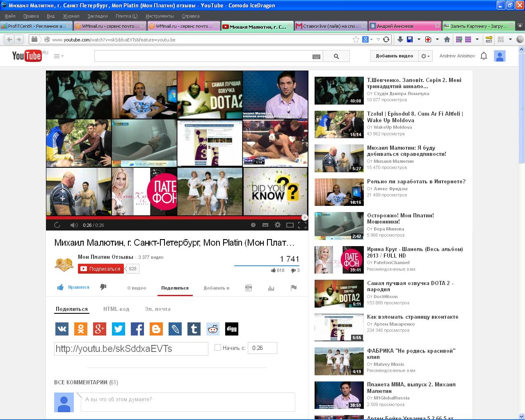Open Andrew Anisimov account avatar
The width and height of the screenshot is (525, 420).
(500, 56)
